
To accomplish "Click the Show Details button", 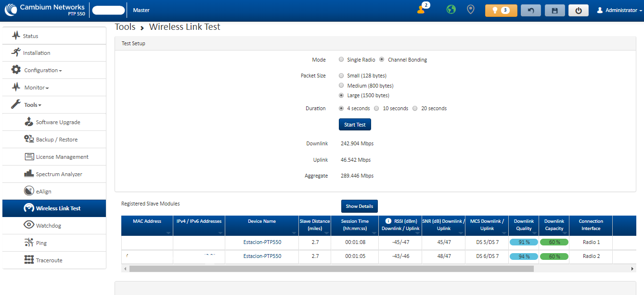I will [x=359, y=206].
